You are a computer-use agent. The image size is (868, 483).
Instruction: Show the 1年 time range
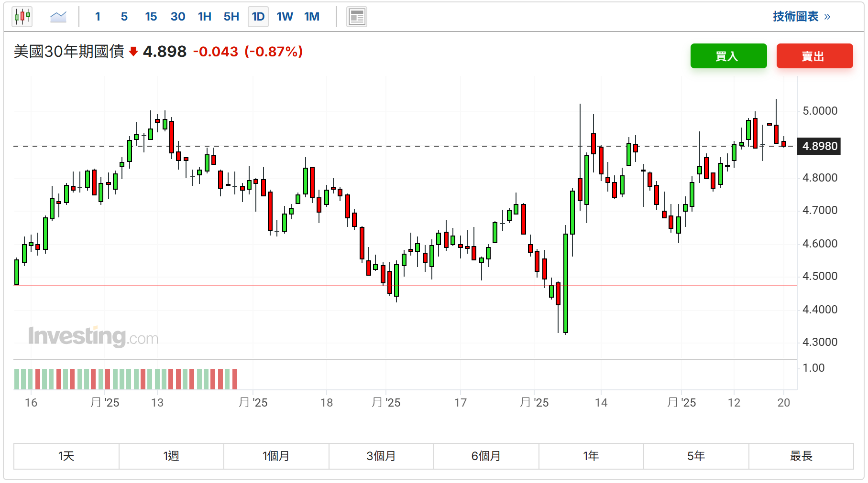tap(591, 456)
